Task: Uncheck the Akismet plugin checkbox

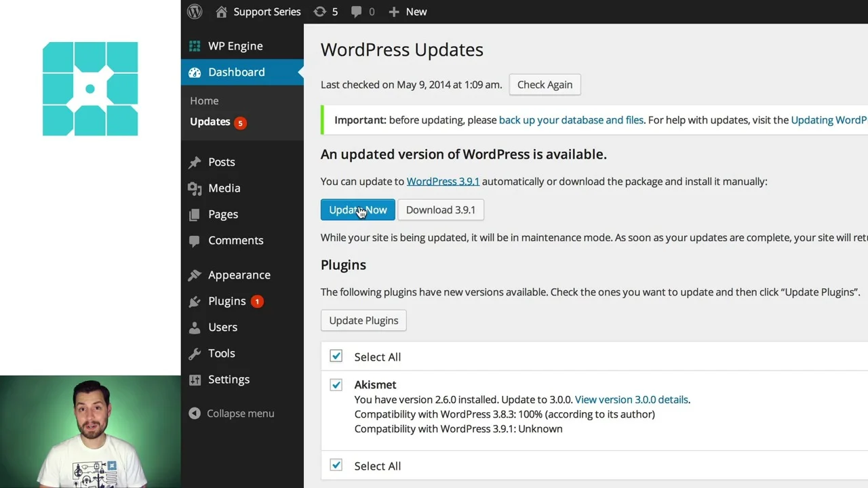Action: coord(336,385)
